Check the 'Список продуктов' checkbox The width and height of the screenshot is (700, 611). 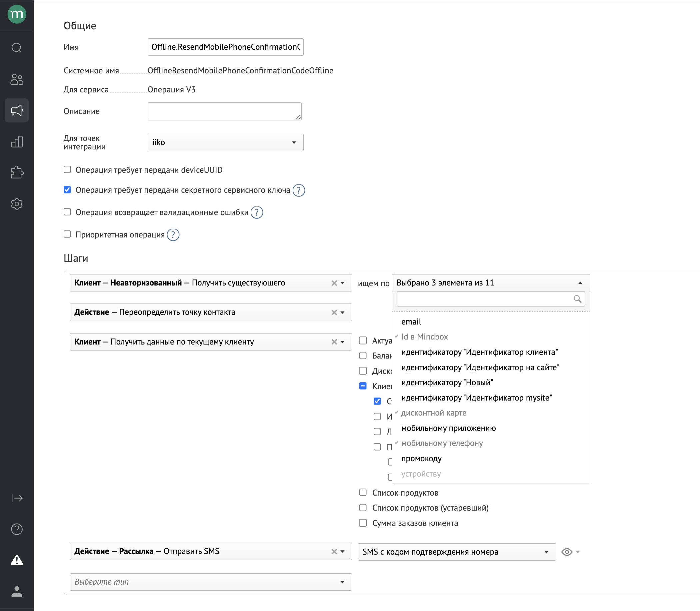coord(363,492)
